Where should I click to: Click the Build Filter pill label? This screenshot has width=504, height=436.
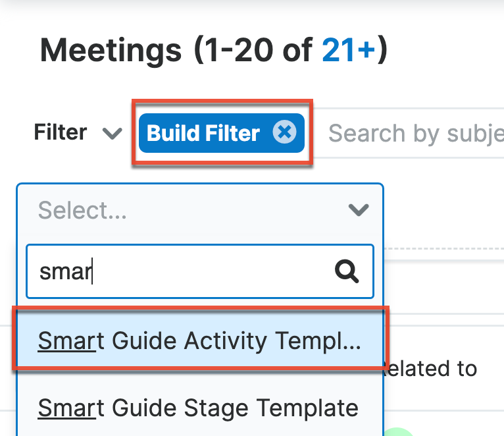pos(203,134)
